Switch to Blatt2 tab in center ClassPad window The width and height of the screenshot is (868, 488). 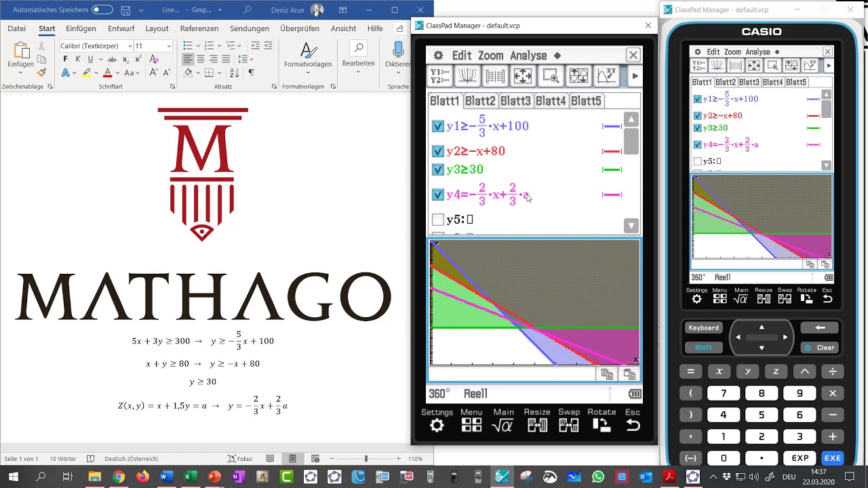pyautogui.click(x=480, y=101)
